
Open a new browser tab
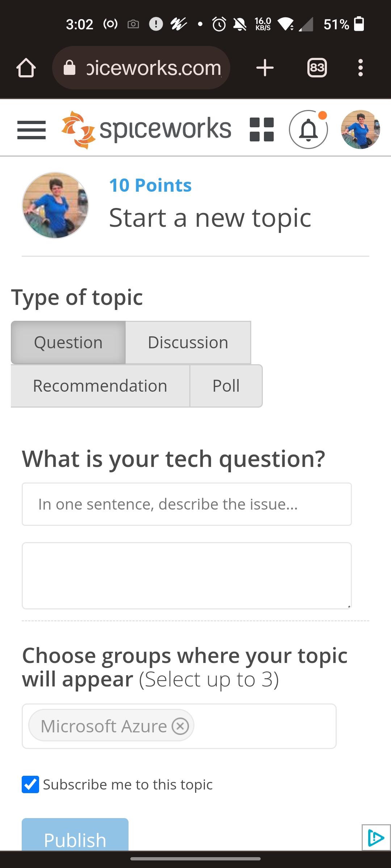coord(265,68)
